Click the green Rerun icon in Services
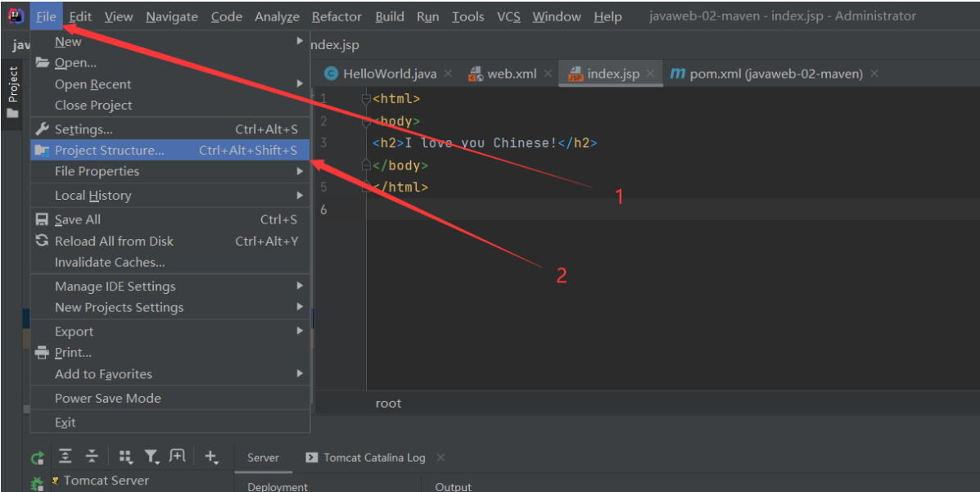Screen dimensions: 980x492 pos(38,458)
